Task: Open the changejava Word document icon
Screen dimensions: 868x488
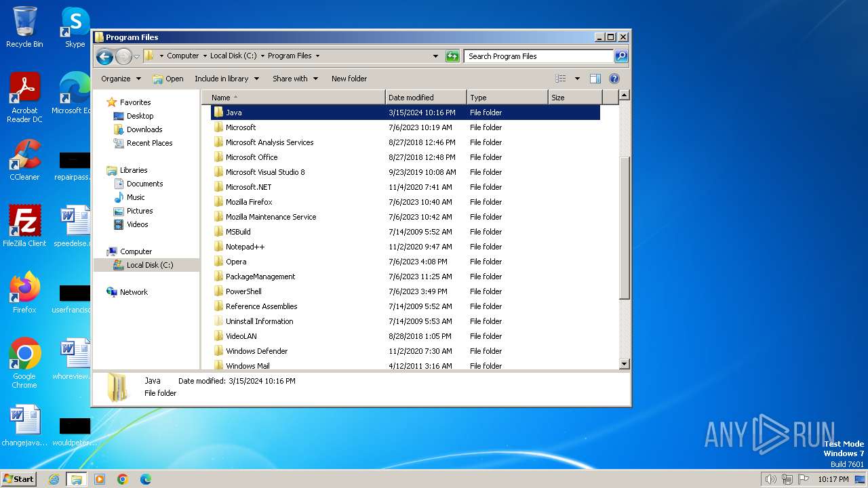Action: pyautogui.click(x=24, y=426)
